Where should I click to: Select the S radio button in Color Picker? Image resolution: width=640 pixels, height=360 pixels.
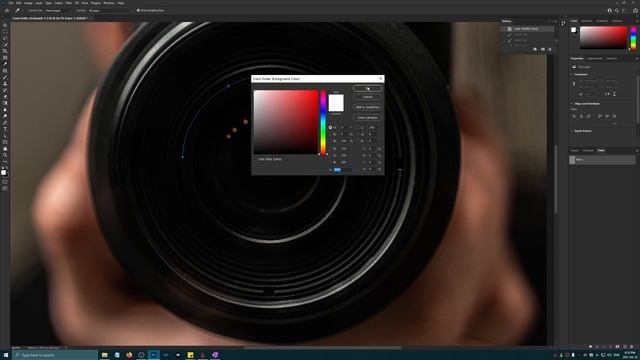(330, 134)
